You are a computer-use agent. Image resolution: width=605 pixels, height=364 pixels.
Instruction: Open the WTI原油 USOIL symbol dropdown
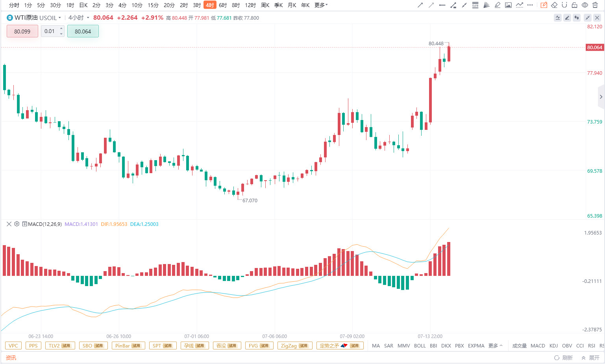(x=34, y=18)
